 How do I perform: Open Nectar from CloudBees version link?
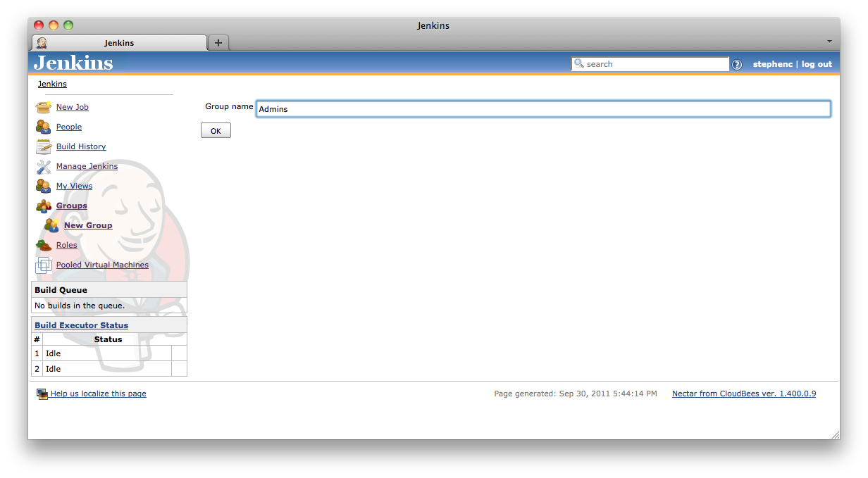(744, 394)
